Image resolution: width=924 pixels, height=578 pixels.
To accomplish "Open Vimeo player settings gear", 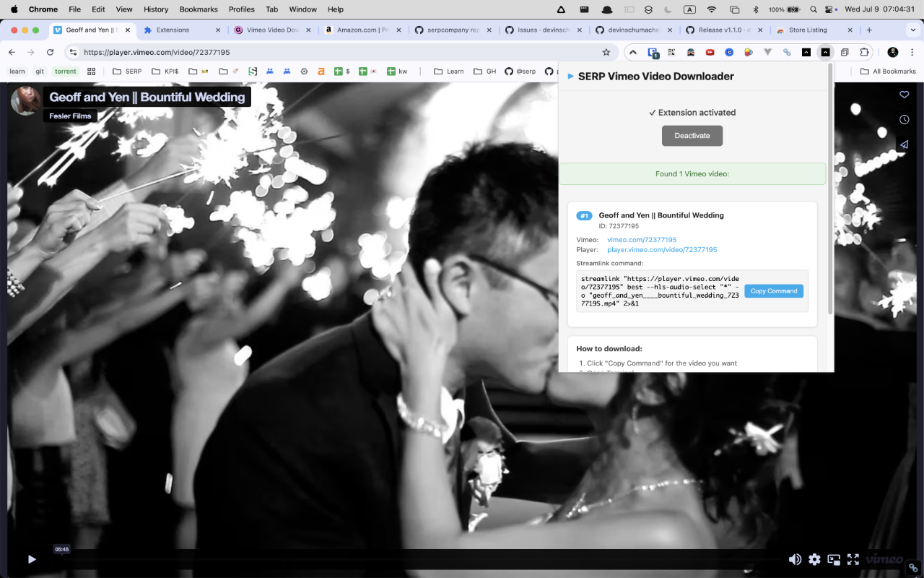I will point(814,559).
